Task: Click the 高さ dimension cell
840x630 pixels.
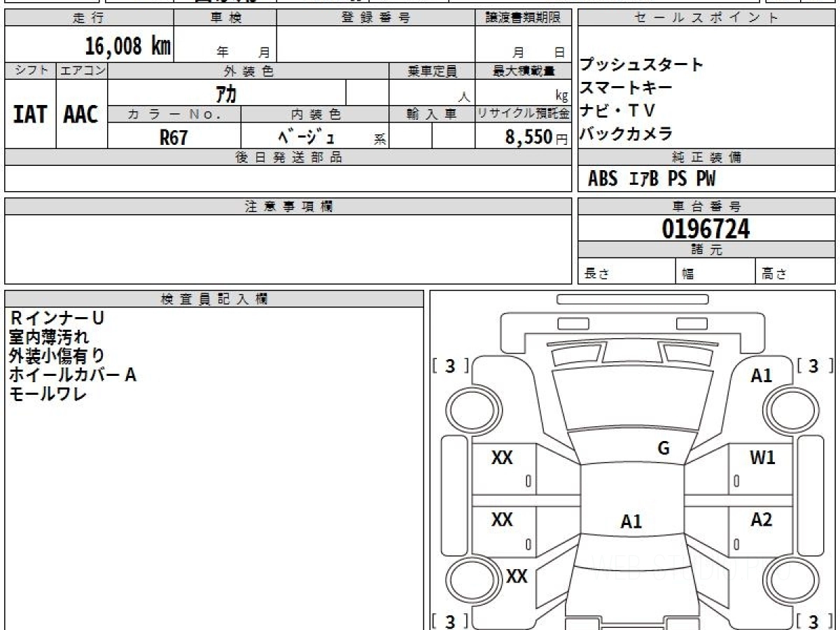Action: (x=795, y=272)
